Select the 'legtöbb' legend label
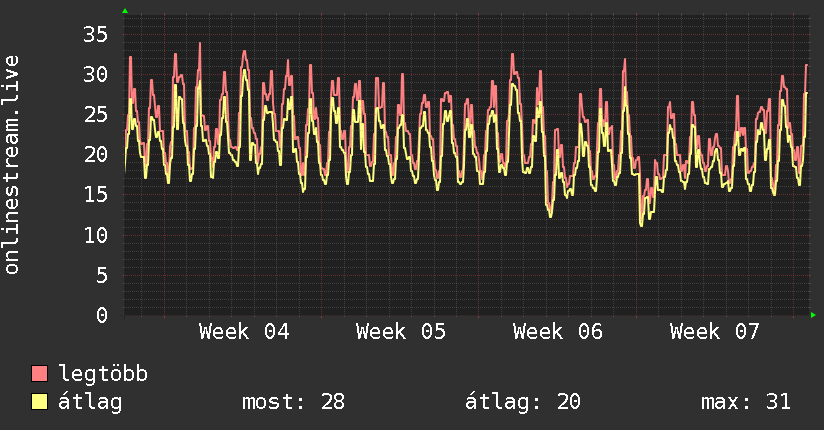Viewport: 824px width, 430px height. pyautogui.click(x=103, y=374)
